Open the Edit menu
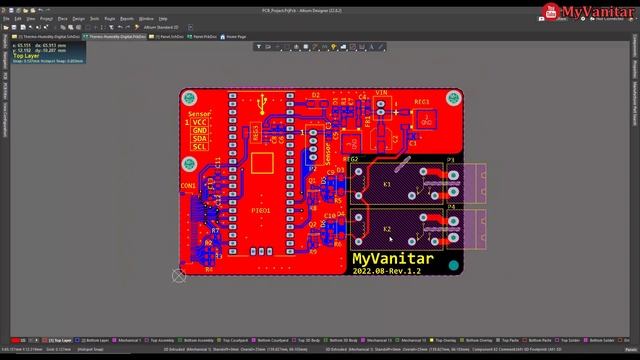 pos(18,19)
